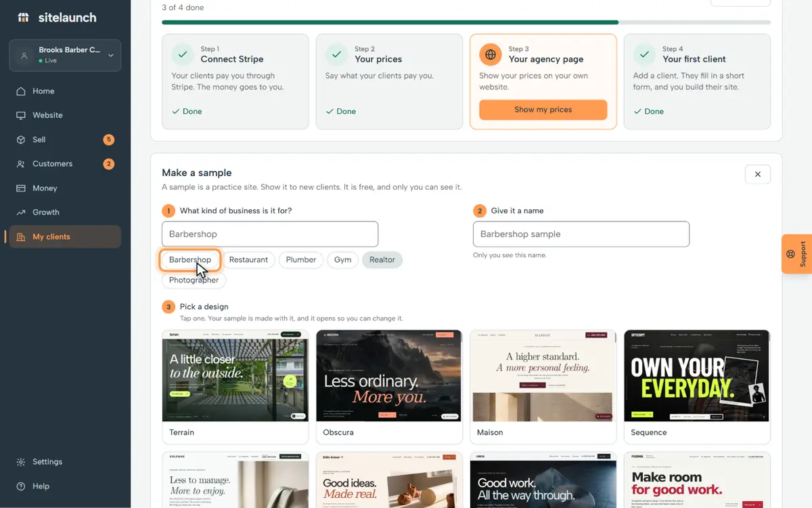Pick the Solenne design thumbnail
Viewport: 812px width, 508px height.
point(235,480)
